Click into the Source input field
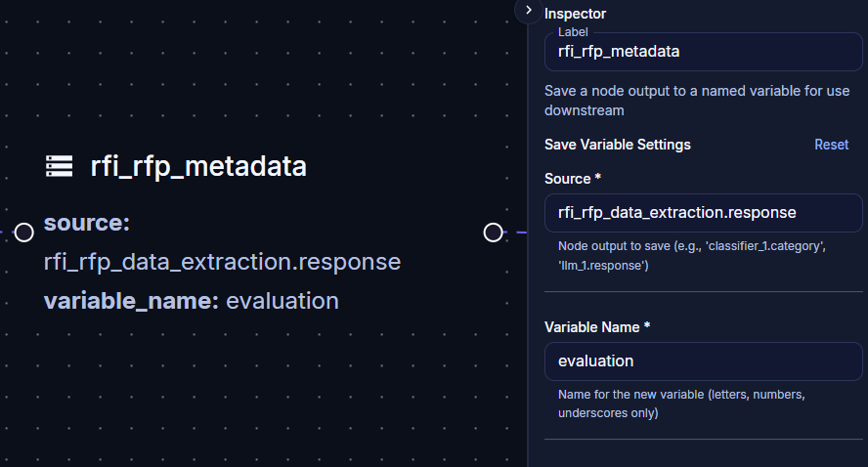Image resolution: width=868 pixels, height=467 pixels. pyautogui.click(x=703, y=213)
